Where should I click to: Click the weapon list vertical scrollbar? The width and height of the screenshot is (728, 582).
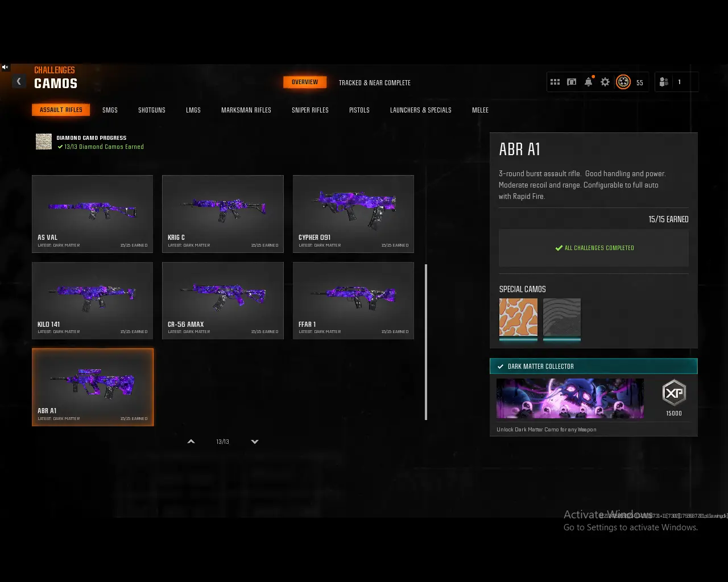coord(426,342)
